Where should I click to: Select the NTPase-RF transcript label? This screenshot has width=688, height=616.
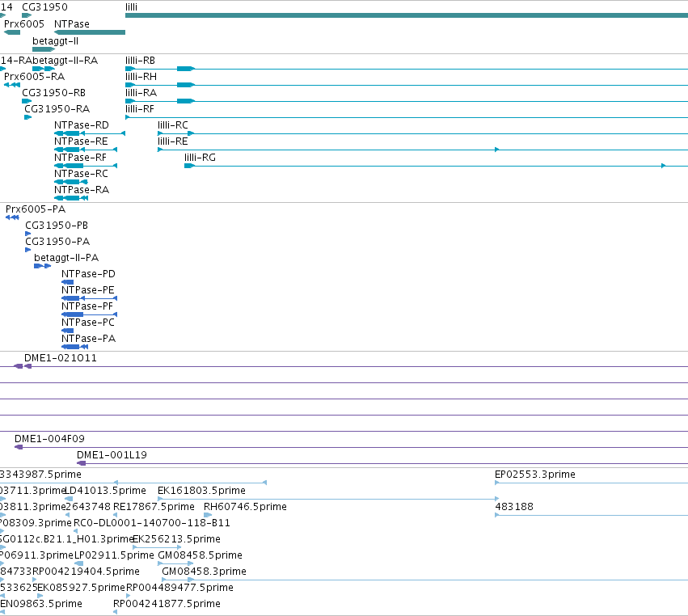(x=80, y=158)
